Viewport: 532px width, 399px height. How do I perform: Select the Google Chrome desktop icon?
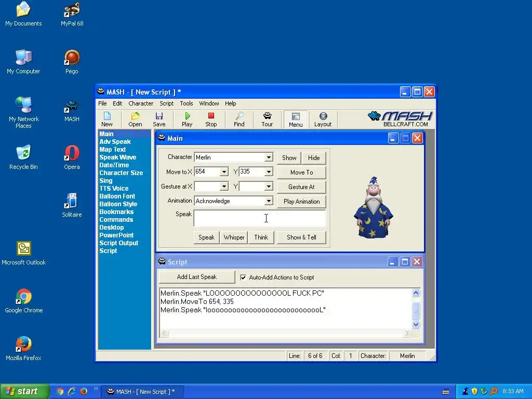pyautogui.click(x=24, y=301)
